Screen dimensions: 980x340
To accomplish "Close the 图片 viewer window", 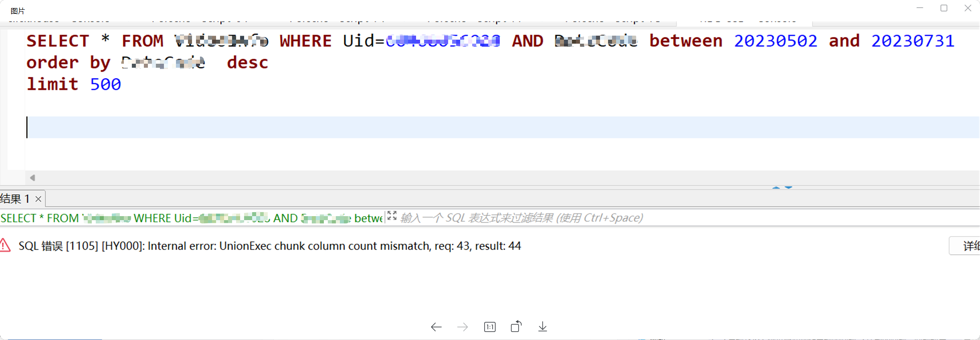I will 968,8.
